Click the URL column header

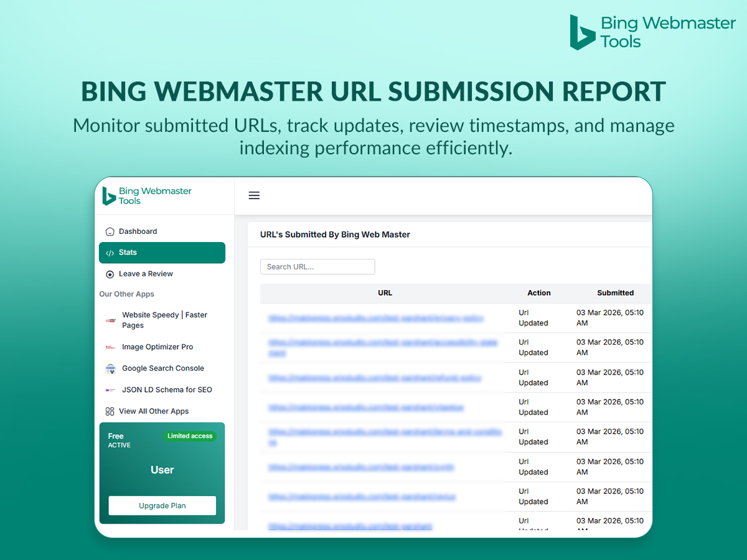tap(385, 293)
